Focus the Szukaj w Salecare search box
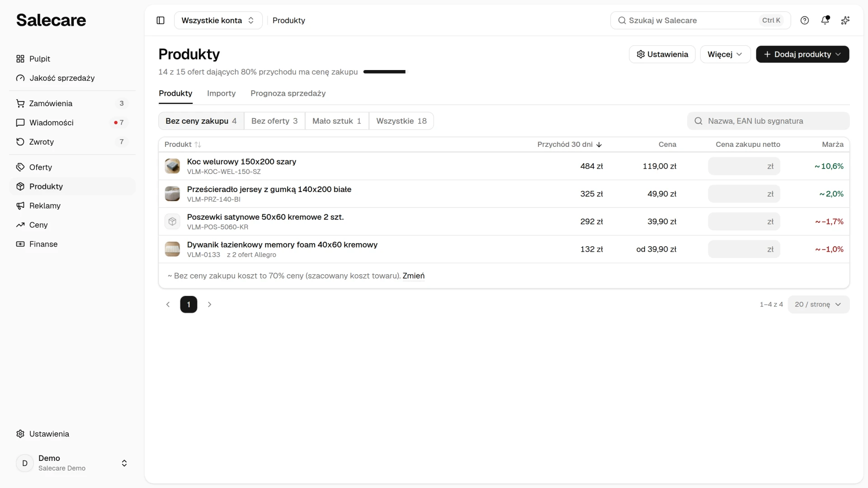 coord(700,20)
